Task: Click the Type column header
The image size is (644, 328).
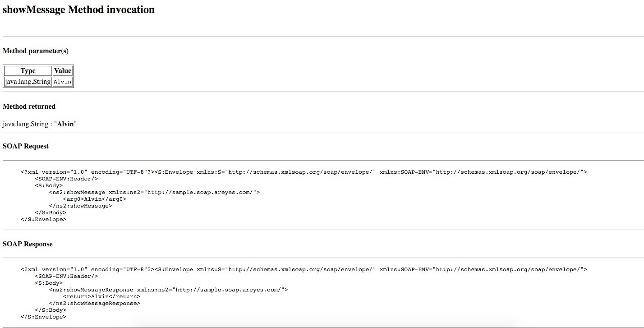Action: point(28,71)
